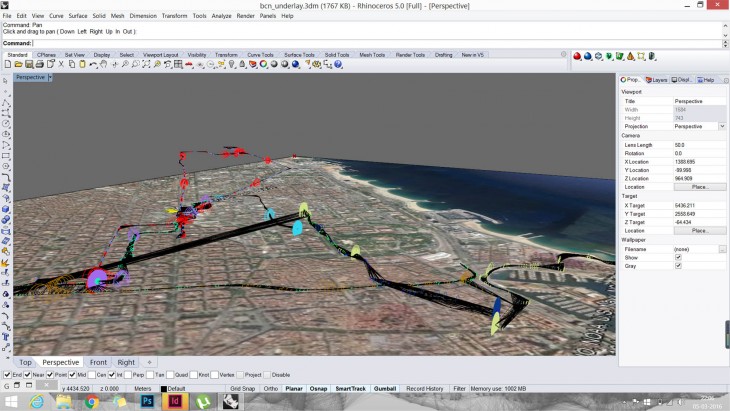Switch to the Layers panel tab

pyautogui.click(x=657, y=80)
